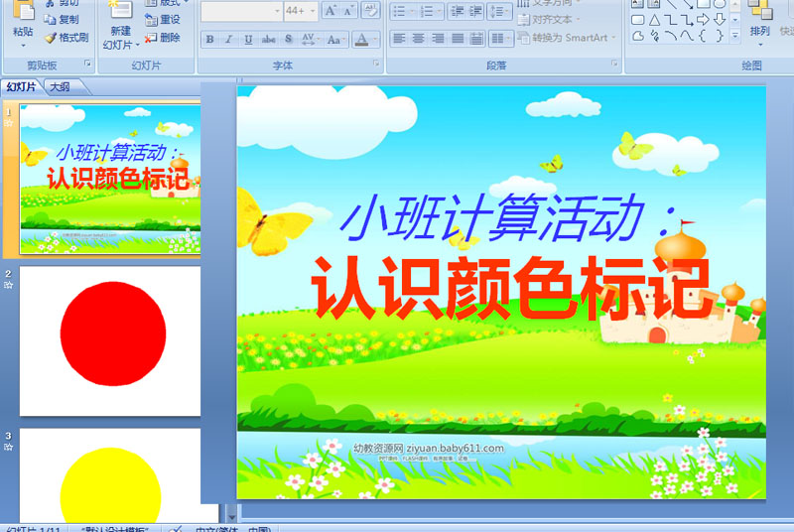Increase font size with large A
The height and width of the screenshot is (532, 794).
331,11
